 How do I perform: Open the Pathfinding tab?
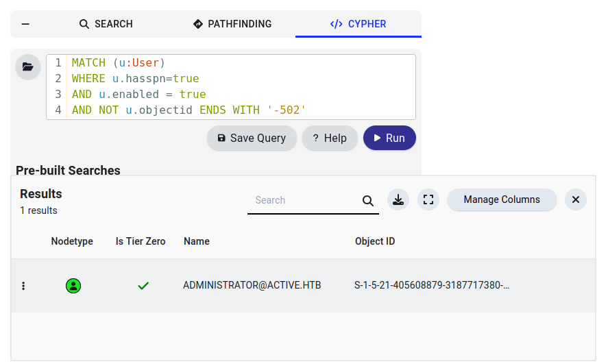tap(232, 24)
